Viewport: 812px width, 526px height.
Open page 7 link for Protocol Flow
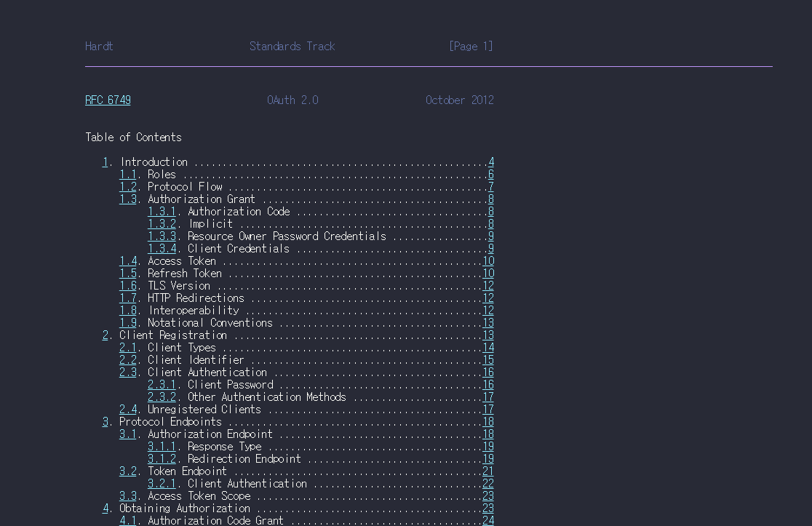point(491,187)
